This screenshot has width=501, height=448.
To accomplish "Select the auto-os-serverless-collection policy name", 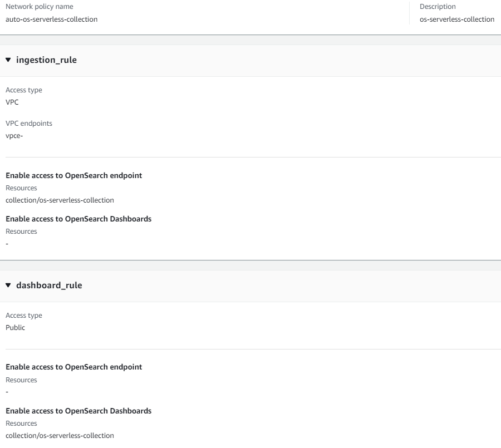I will (51, 19).
